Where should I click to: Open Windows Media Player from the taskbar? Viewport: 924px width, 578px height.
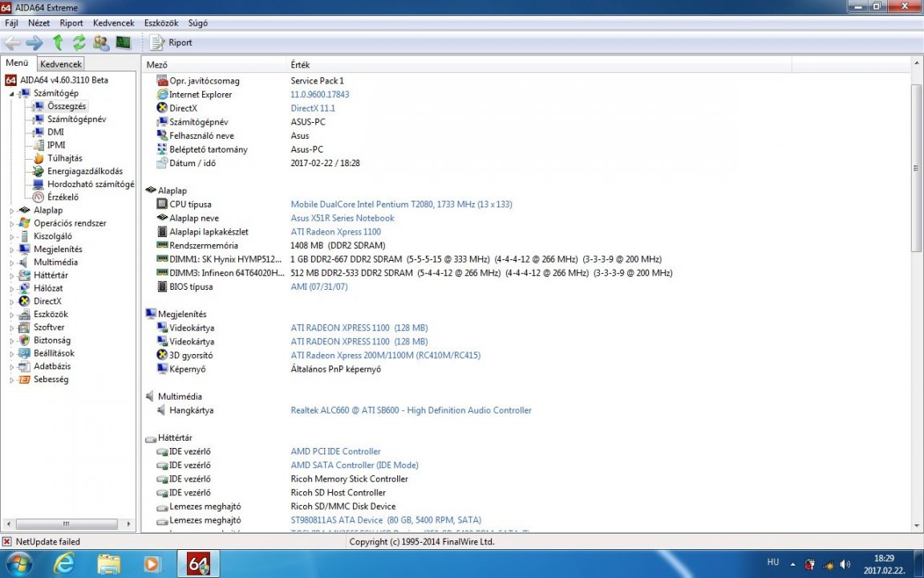point(152,564)
